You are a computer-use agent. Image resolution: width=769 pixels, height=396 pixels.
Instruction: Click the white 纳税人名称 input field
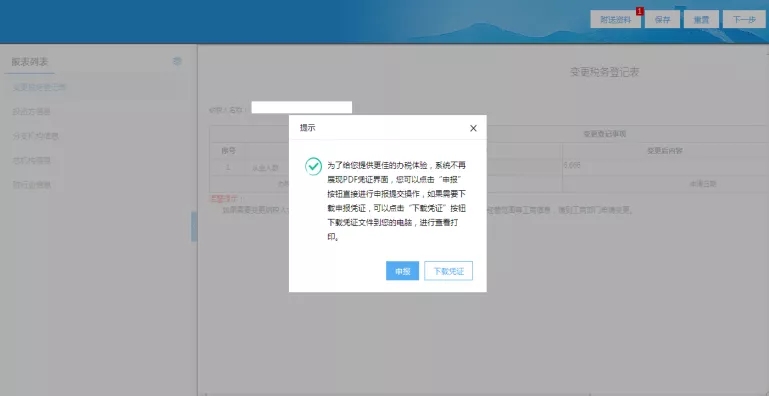(x=302, y=107)
